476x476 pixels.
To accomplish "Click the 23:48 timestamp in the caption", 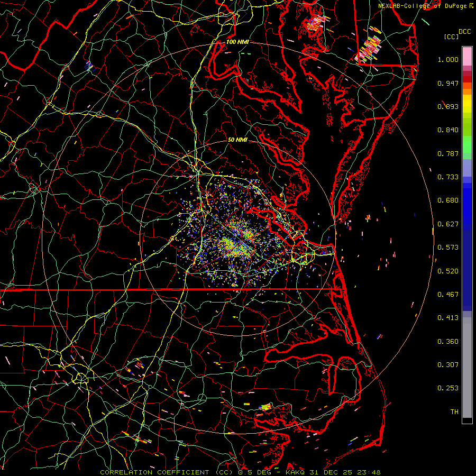I will (369, 472).
